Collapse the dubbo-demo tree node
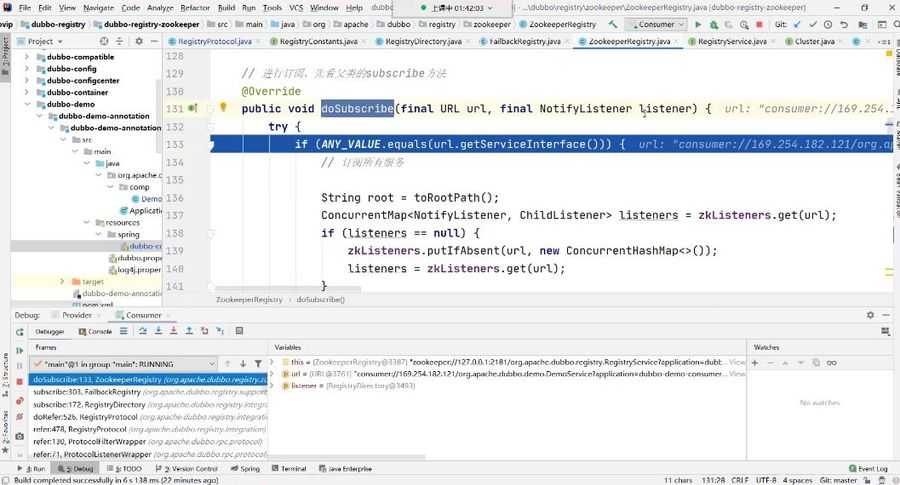This screenshot has height=485, width=900. 26,104
